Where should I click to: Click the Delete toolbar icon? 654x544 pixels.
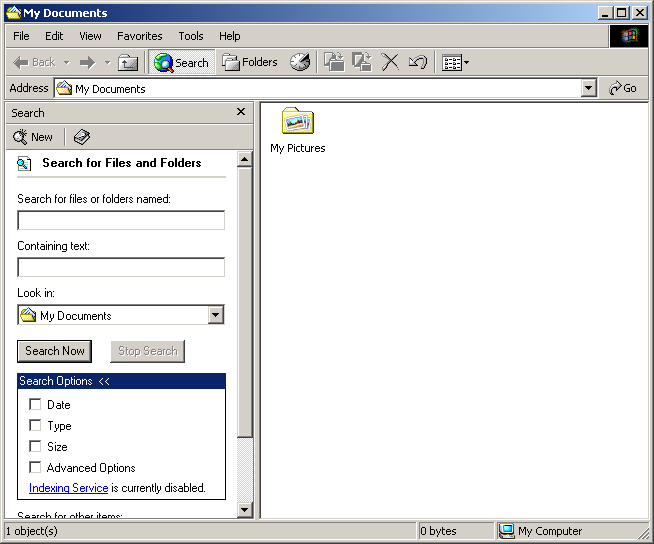coord(390,62)
